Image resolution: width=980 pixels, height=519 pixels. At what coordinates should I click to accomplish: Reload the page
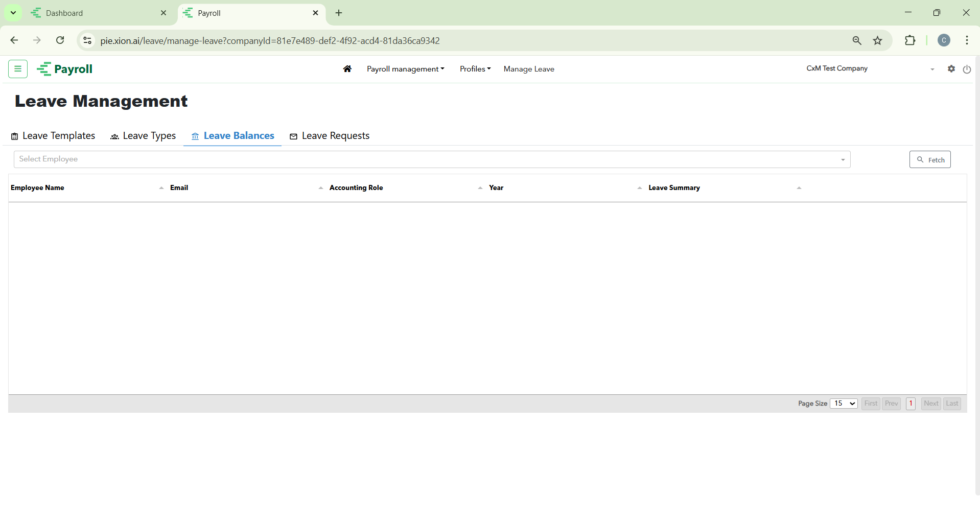pos(60,40)
